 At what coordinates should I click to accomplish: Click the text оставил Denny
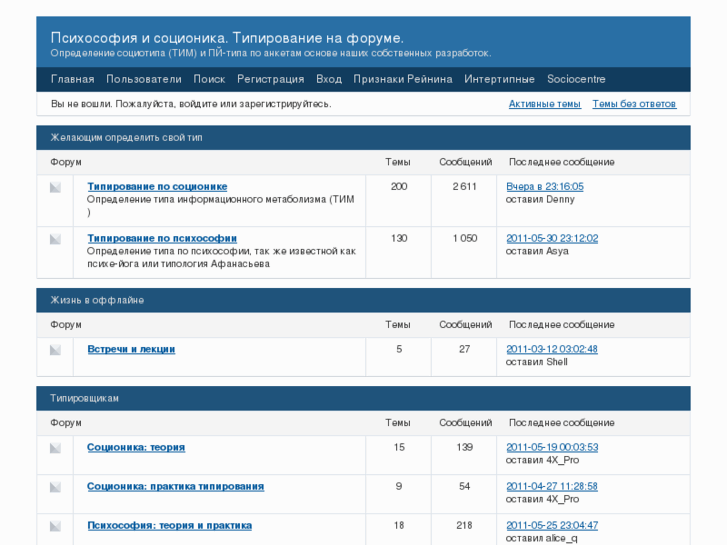coord(540,199)
